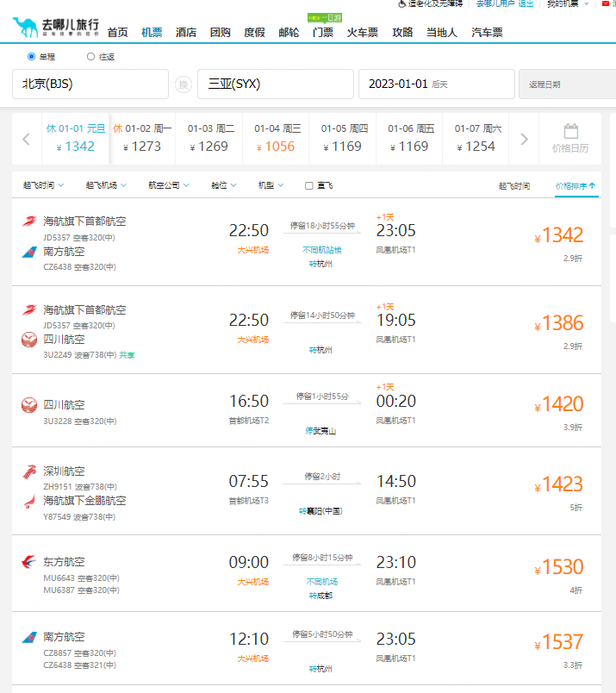Expand 起飞时间 filter dropdown

[43, 185]
